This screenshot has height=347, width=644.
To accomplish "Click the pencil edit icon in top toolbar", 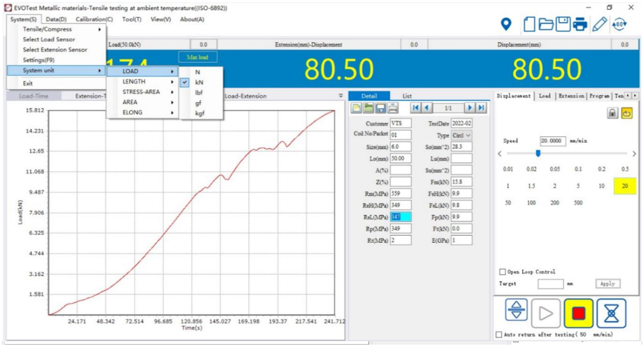I will [600, 24].
